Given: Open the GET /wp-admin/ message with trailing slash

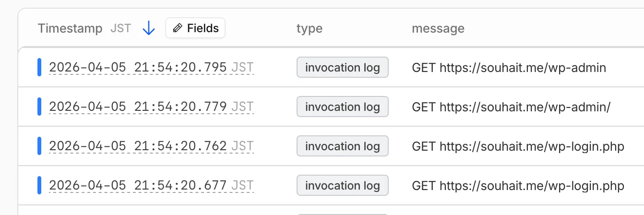Looking at the screenshot, I should pyautogui.click(x=511, y=107).
